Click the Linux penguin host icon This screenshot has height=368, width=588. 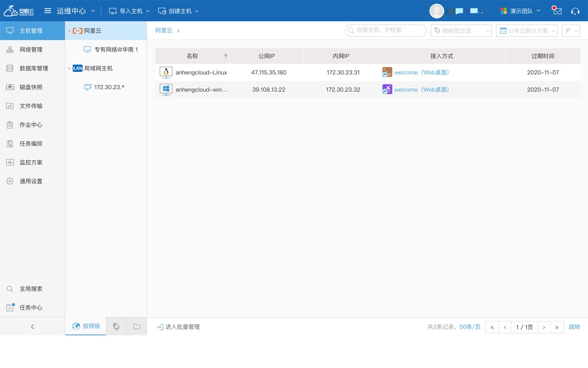[166, 72]
